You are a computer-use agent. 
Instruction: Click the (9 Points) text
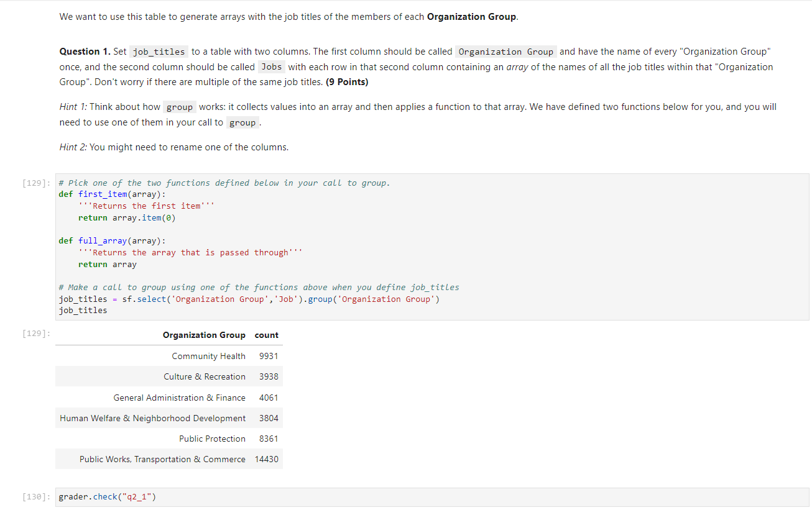coord(347,82)
